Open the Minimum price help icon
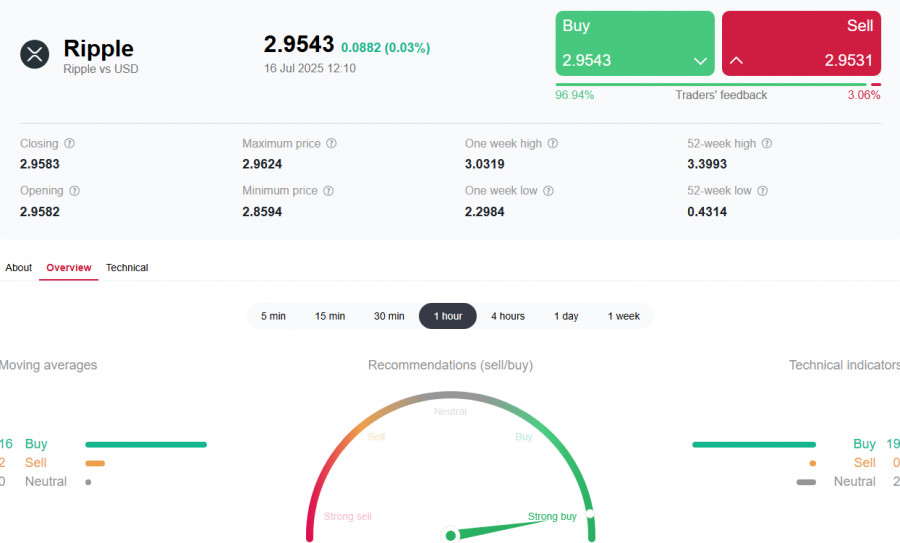The image size is (900, 543). (328, 191)
